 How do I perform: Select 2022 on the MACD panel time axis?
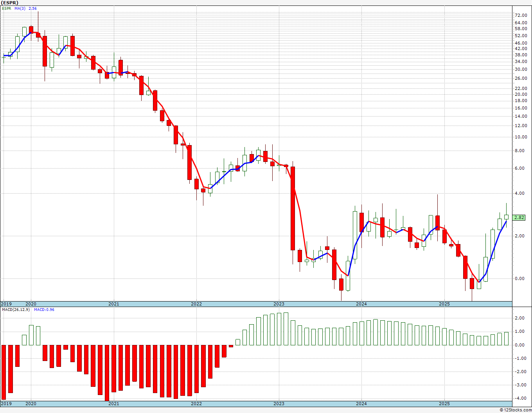[196, 404]
